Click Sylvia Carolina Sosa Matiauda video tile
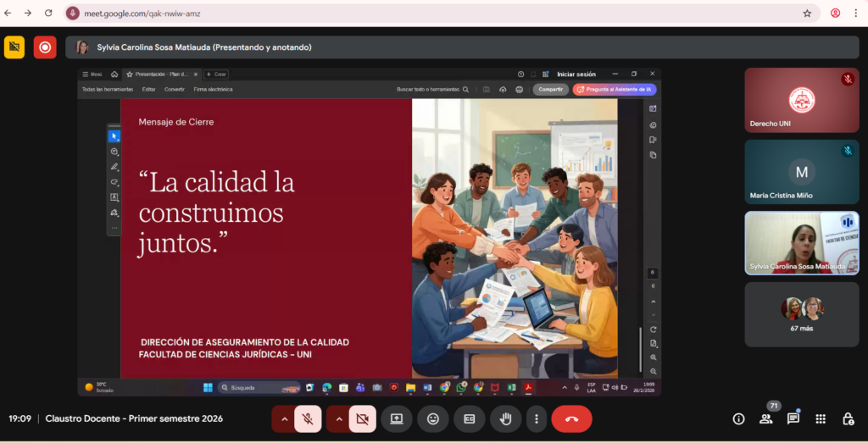 pos(801,242)
